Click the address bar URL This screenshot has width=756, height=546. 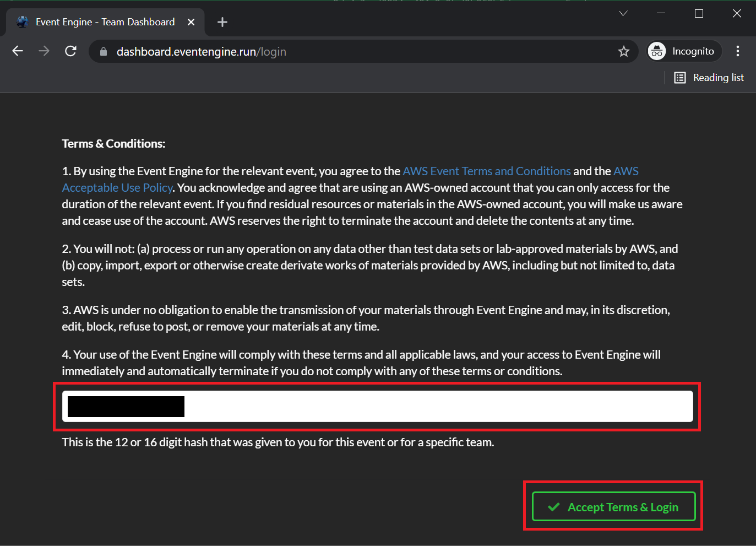tap(201, 52)
